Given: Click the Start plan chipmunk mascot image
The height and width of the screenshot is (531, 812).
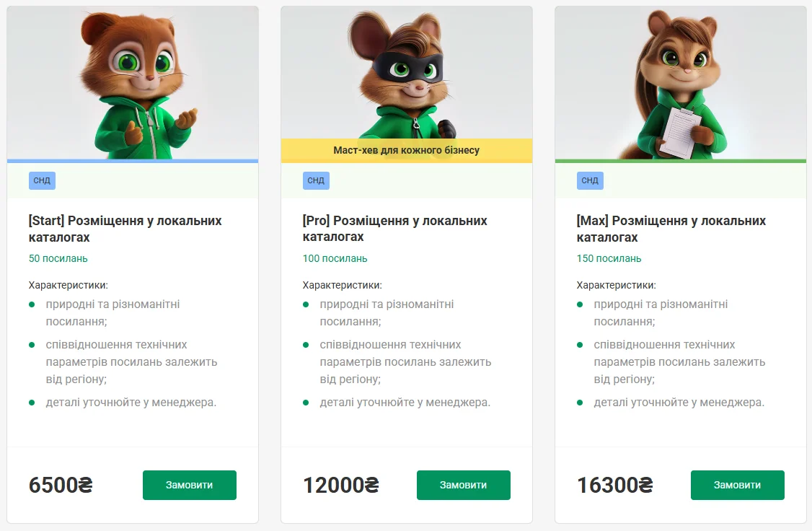Looking at the screenshot, I should (133, 81).
